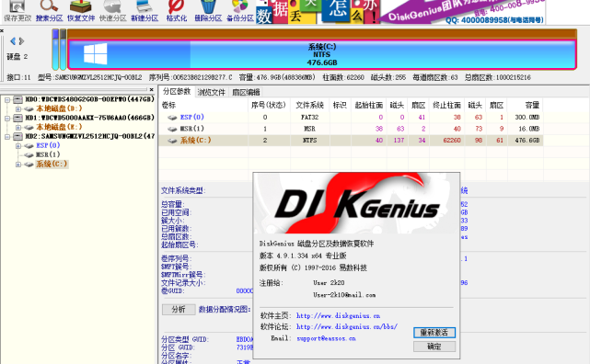The width and height of the screenshot is (590, 364).
Task: Select ESP(0) in the disk tree
Action: [48, 145]
